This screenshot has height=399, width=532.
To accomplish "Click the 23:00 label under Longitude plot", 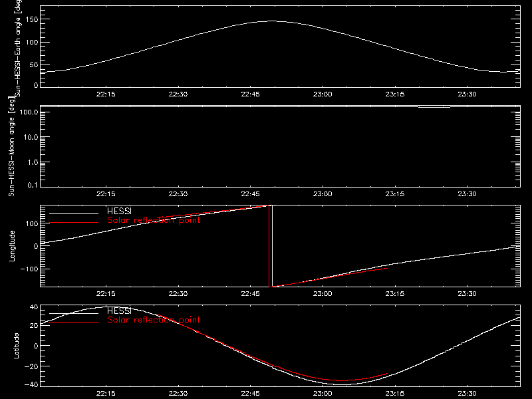I will [x=323, y=293].
